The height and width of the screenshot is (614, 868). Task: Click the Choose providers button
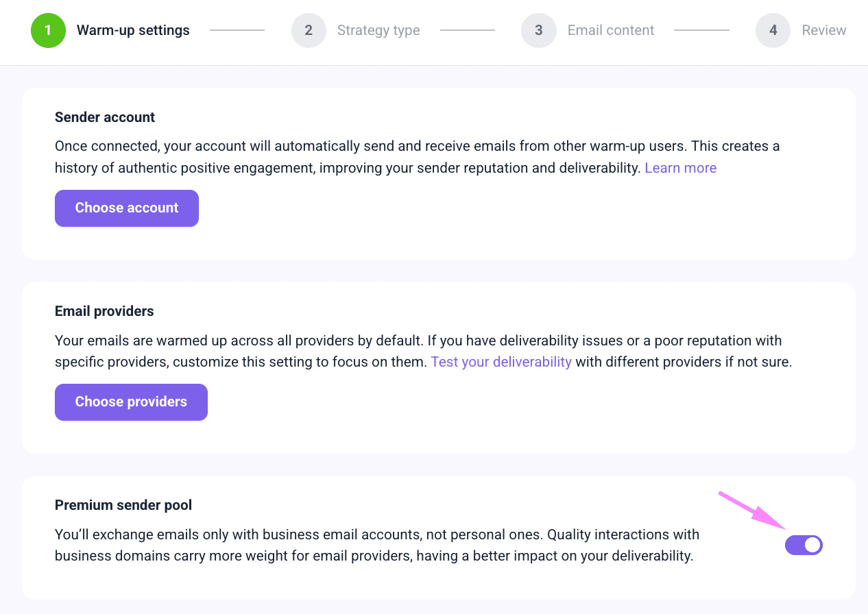(x=131, y=402)
